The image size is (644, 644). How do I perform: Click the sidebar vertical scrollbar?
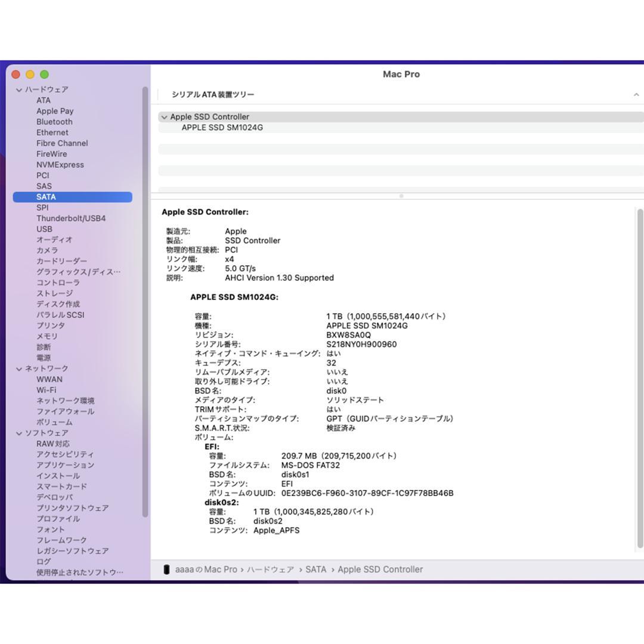[145, 302]
